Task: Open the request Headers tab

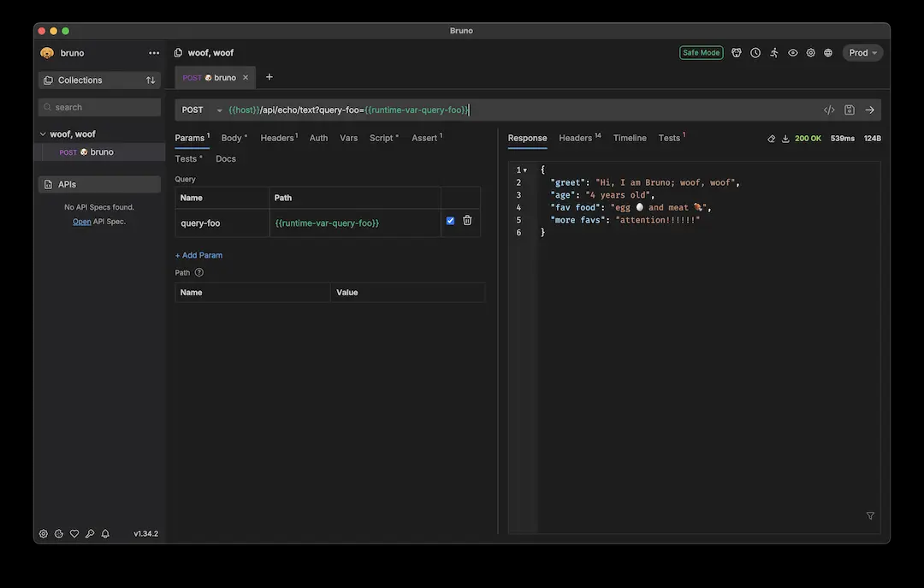Action: coord(279,138)
